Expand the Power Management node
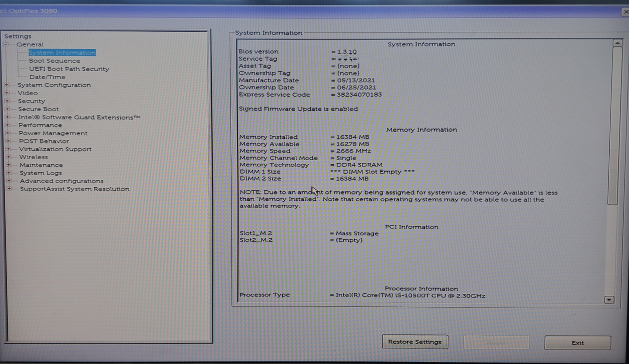 (8, 133)
